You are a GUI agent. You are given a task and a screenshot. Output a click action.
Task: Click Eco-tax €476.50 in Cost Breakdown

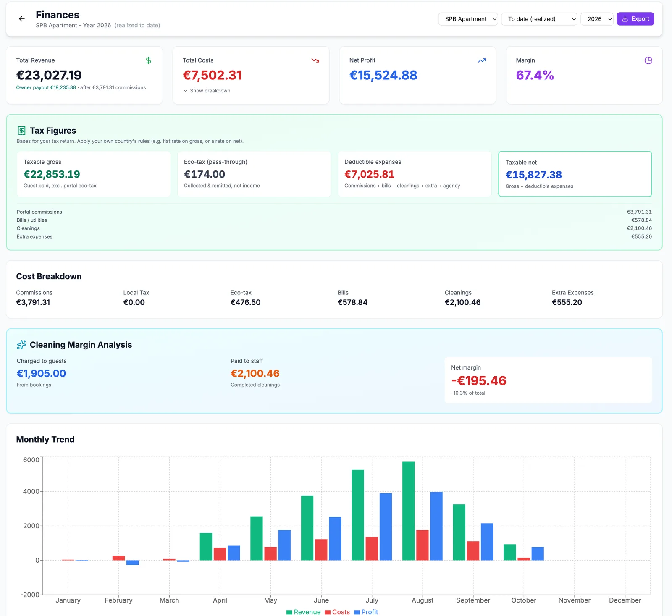[x=245, y=302]
